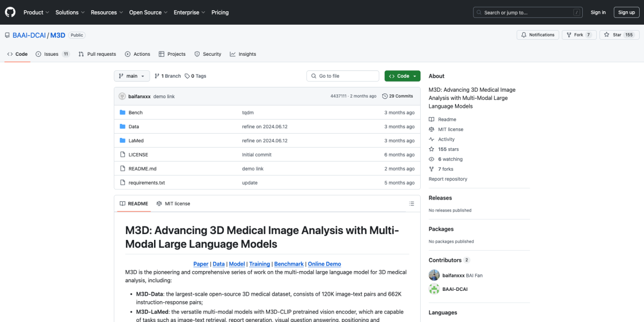Image resolution: width=644 pixels, height=322 pixels.
Task: Open the Bench folder
Action: tap(135, 113)
